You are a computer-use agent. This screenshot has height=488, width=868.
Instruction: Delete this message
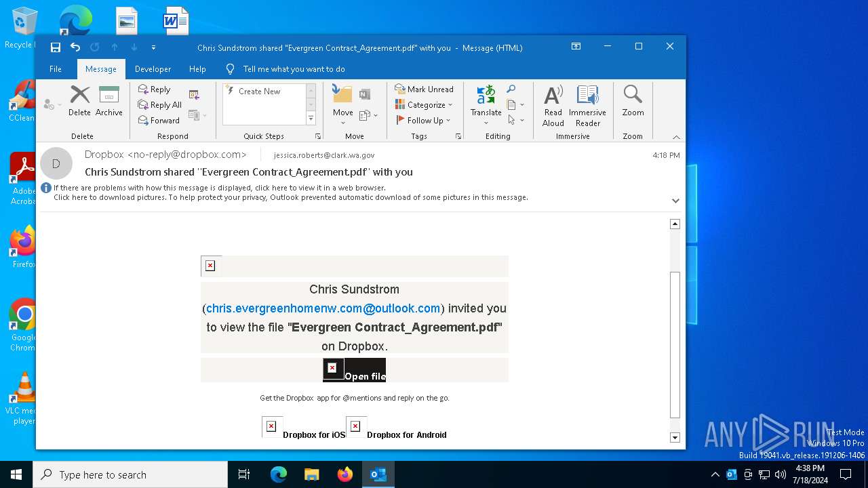click(79, 101)
